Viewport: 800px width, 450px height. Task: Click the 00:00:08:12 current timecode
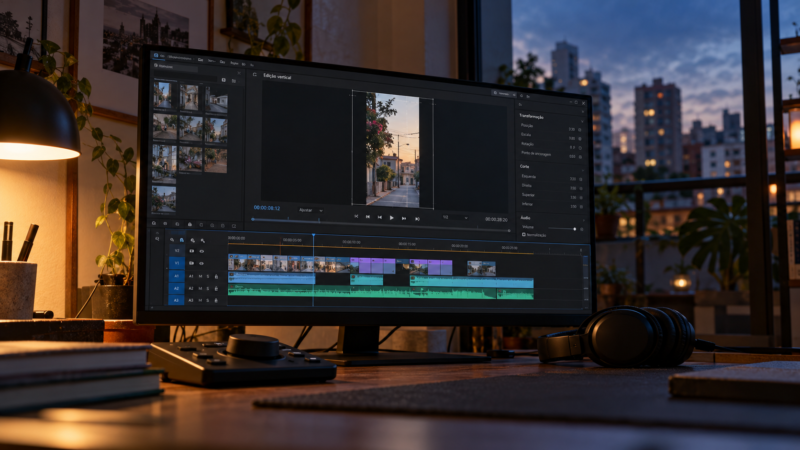coord(267,208)
